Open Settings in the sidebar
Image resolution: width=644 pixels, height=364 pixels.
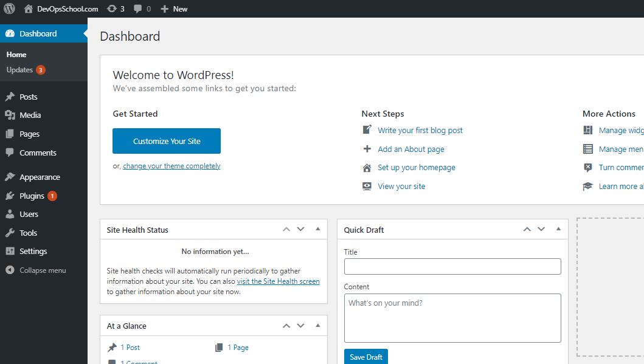pos(33,251)
